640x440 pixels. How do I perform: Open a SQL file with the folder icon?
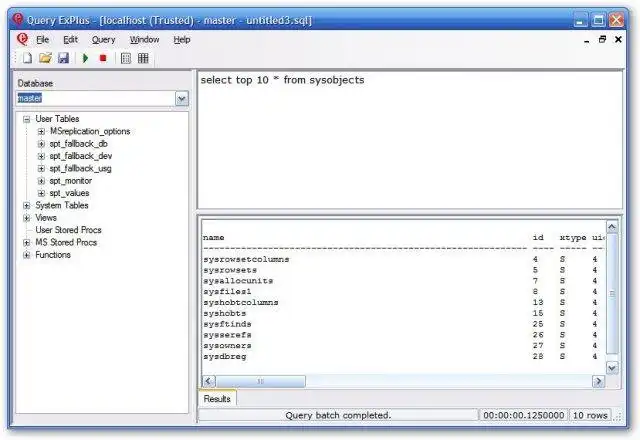coord(45,58)
